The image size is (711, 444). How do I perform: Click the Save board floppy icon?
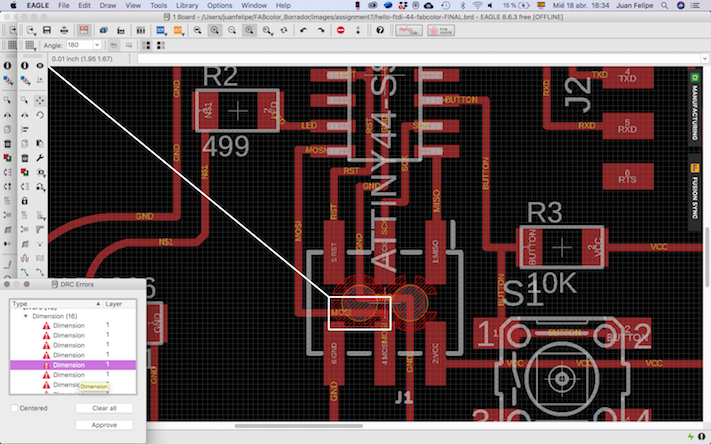point(47,30)
